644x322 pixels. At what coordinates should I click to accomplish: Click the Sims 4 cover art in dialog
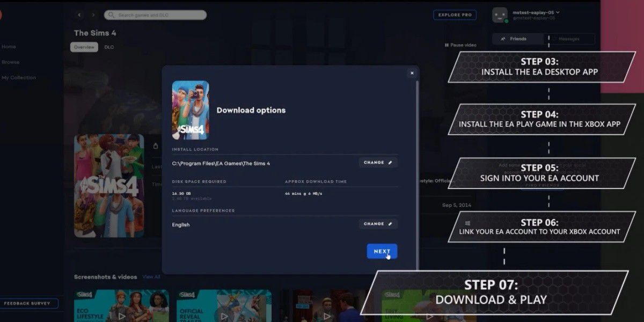pos(191,110)
